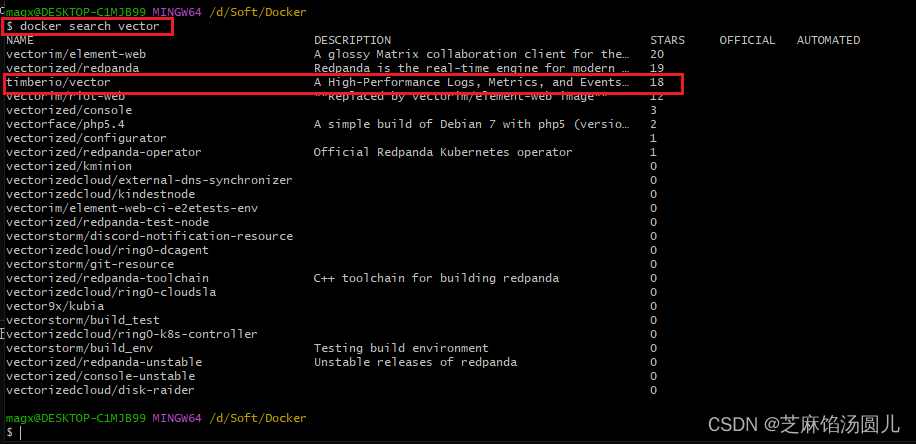Click the vectorized/kminion image name
The width and height of the screenshot is (916, 444).
69,166
